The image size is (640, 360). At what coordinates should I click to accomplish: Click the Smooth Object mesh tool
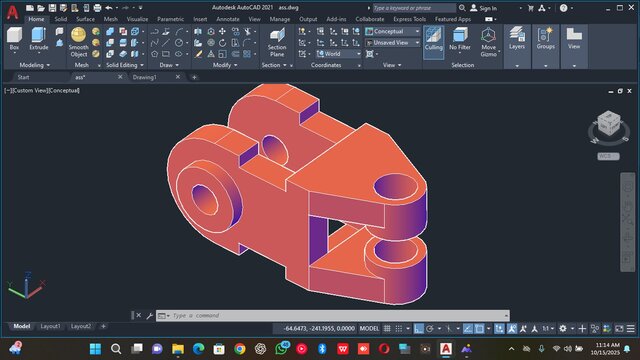(x=78, y=42)
